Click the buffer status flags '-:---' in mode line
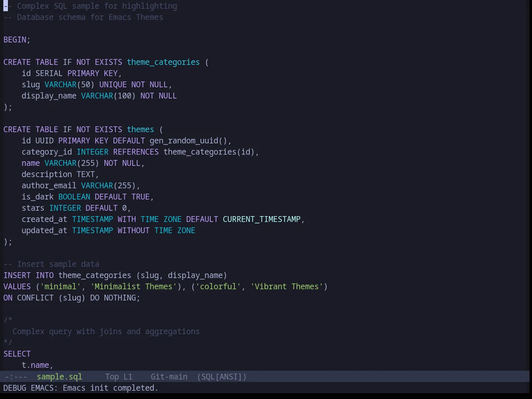The height and width of the screenshot is (399, 532). pos(16,377)
